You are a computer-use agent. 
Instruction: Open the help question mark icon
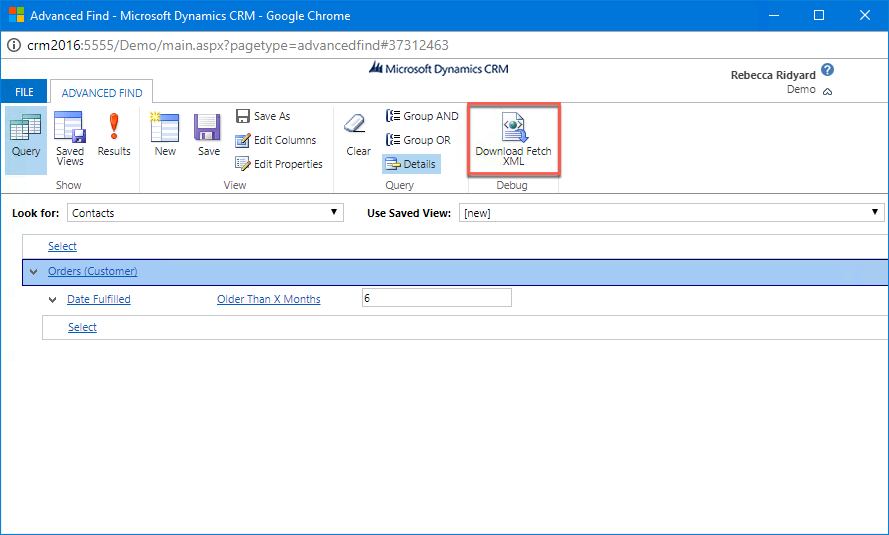point(827,70)
